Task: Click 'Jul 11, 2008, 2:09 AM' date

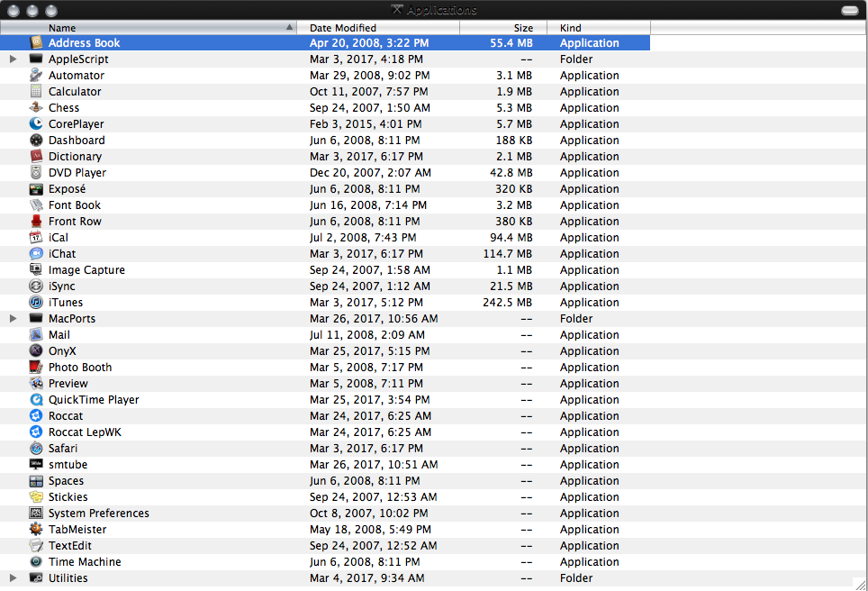Action: [x=367, y=334]
